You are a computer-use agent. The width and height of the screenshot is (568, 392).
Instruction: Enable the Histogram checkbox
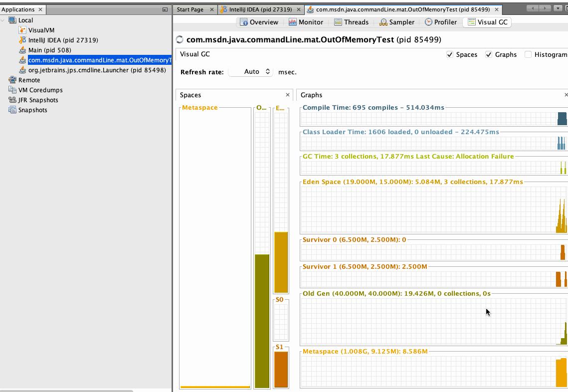[x=528, y=55]
